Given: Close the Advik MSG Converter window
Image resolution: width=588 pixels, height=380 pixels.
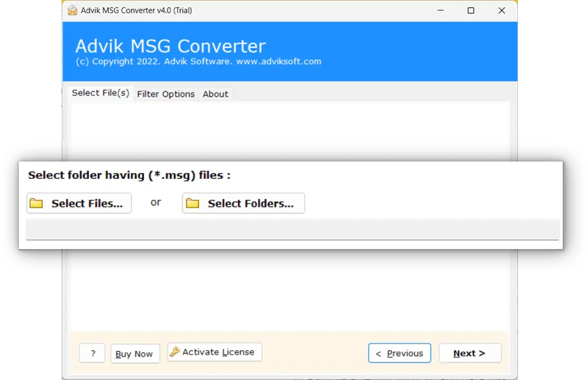Looking at the screenshot, I should (502, 10).
